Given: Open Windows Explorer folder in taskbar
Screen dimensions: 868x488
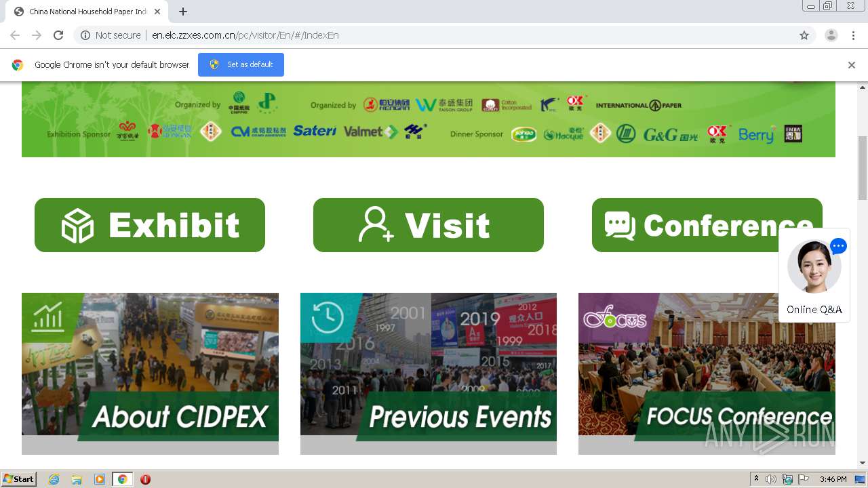Looking at the screenshot, I should pyautogui.click(x=77, y=479).
